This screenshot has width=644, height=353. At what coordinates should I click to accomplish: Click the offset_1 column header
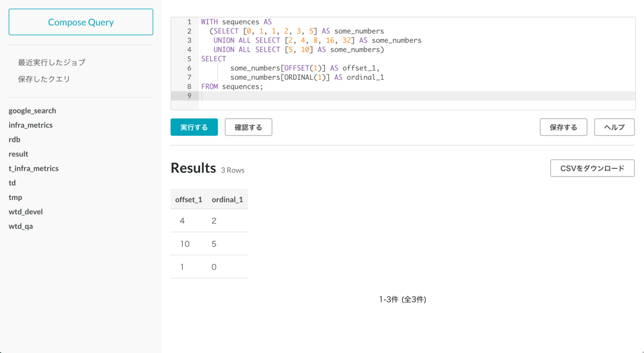click(x=188, y=200)
